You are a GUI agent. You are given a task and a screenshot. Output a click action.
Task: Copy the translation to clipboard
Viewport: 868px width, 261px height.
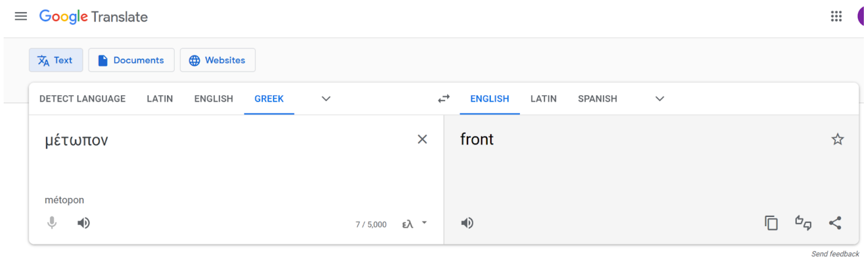pos(771,223)
